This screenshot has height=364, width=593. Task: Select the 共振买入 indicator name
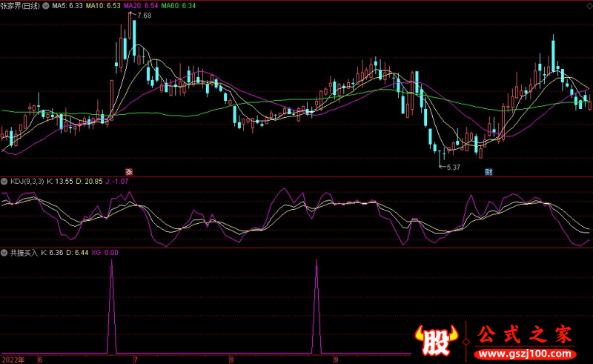pos(24,252)
